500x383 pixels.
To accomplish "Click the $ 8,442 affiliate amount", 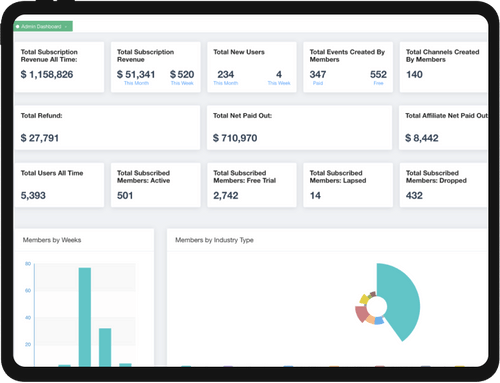I will 422,138.
